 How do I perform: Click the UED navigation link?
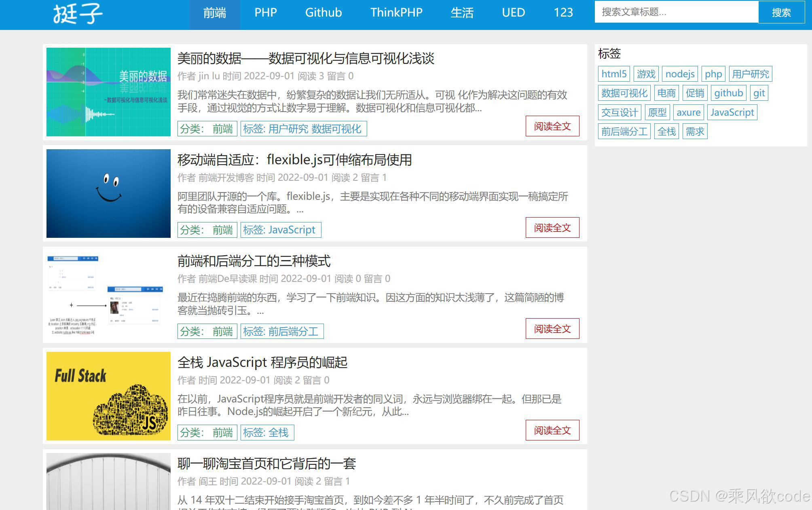coord(513,13)
